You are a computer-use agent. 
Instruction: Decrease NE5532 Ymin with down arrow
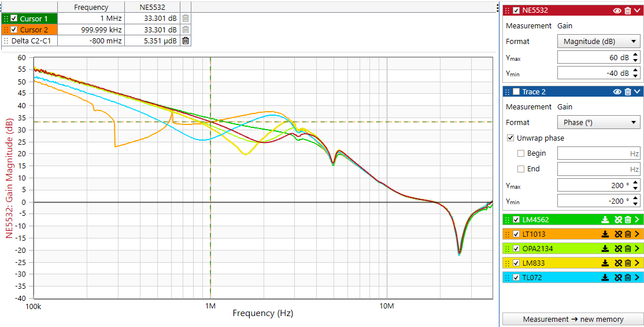click(635, 76)
